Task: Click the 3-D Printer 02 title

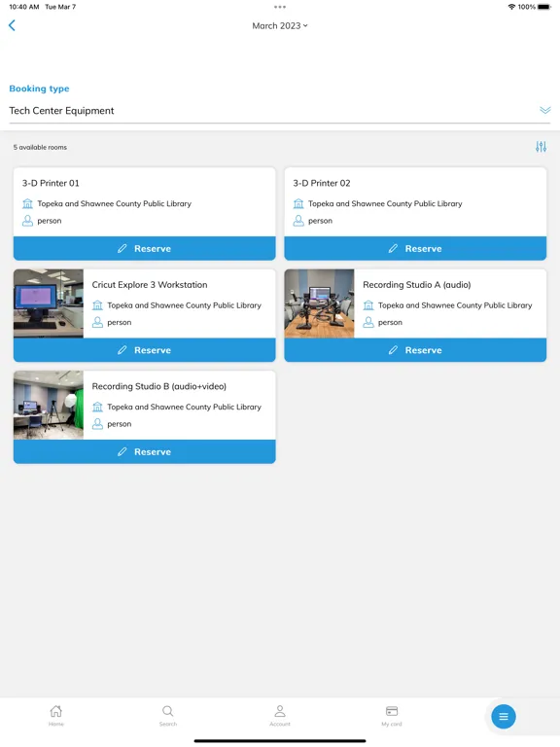Action: [x=322, y=183]
